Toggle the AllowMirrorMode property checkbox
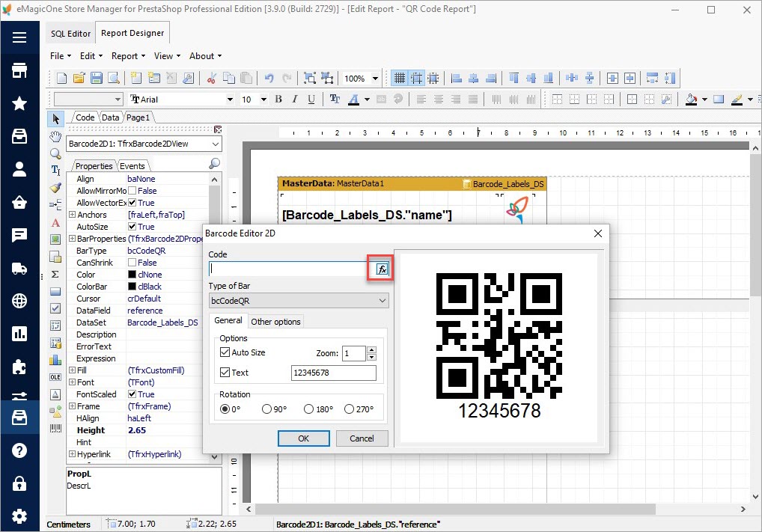This screenshot has width=762, height=532. [132, 191]
